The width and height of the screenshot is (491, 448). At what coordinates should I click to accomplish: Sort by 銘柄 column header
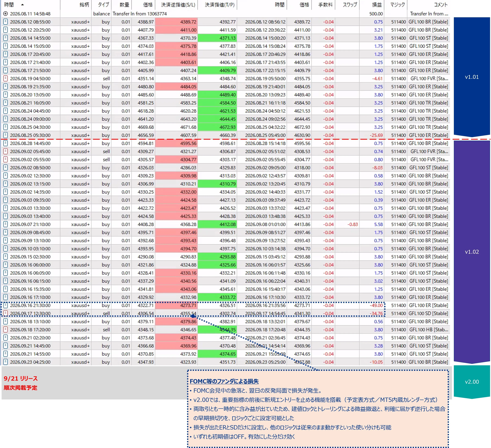point(84,5)
